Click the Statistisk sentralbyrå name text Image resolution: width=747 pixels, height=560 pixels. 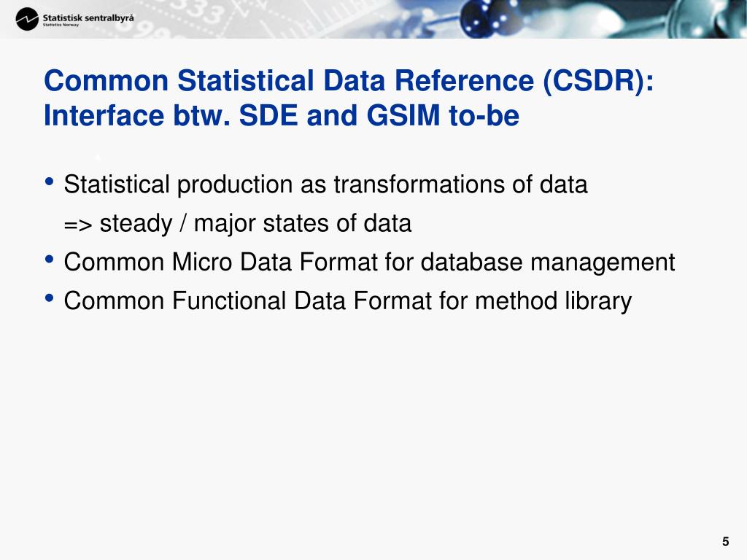tap(88, 18)
